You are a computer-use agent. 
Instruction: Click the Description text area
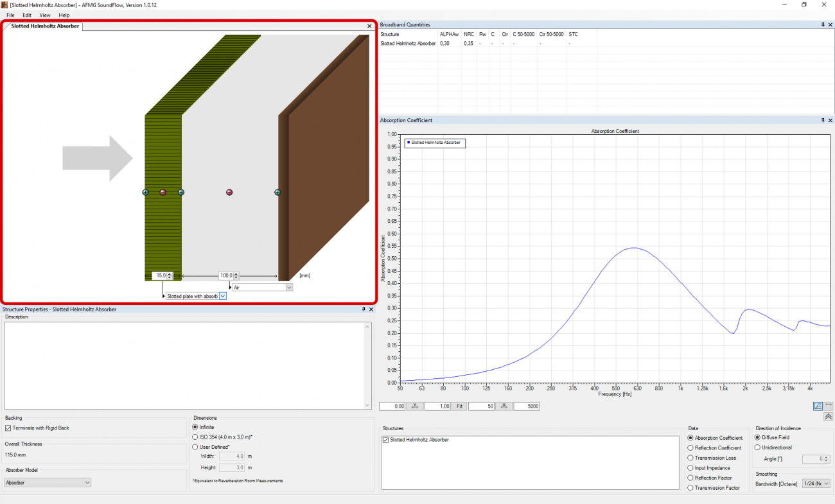point(188,365)
